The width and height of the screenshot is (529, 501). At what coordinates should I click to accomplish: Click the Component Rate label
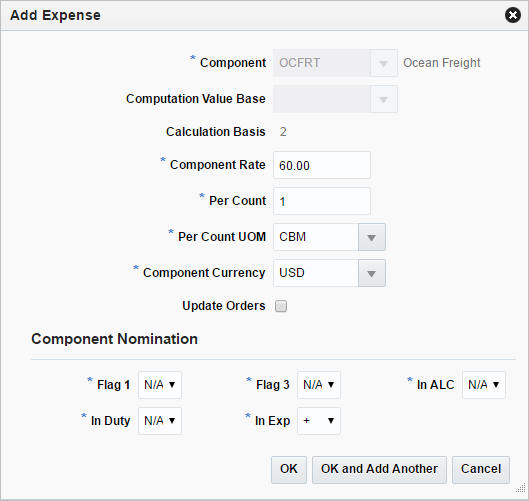pyautogui.click(x=218, y=165)
